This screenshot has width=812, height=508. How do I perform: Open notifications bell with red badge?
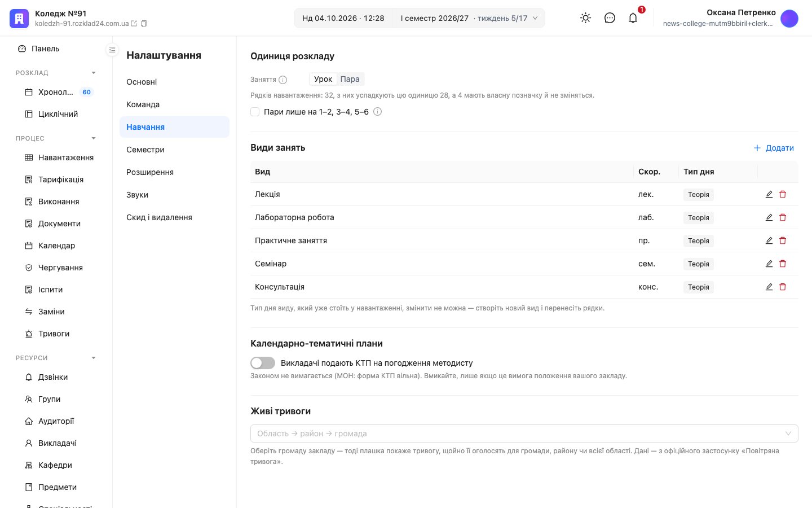633,18
